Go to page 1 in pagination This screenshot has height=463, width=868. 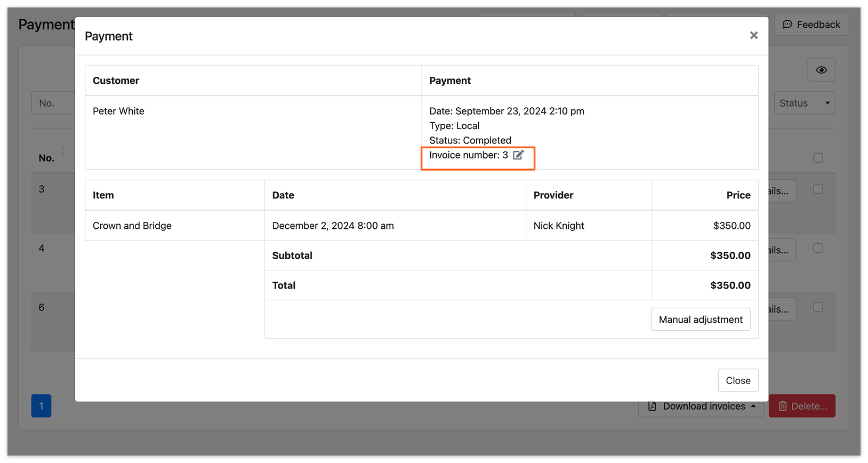coord(41,406)
